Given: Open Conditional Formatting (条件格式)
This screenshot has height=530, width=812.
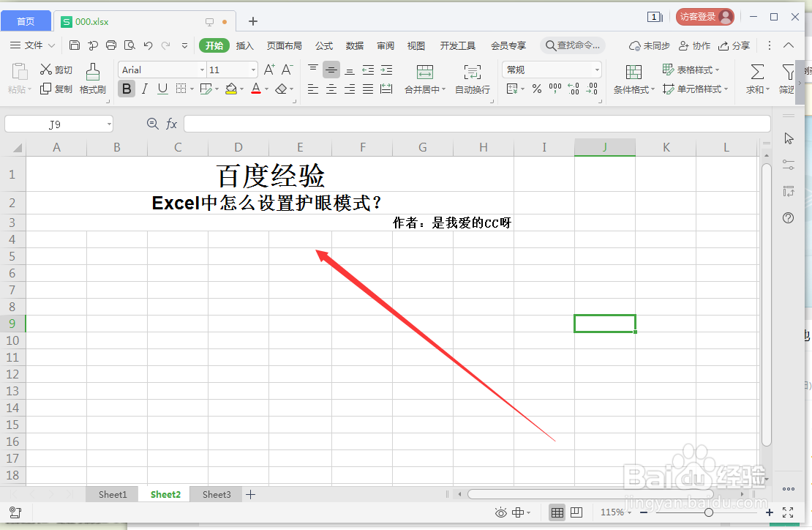Looking at the screenshot, I should pyautogui.click(x=634, y=79).
